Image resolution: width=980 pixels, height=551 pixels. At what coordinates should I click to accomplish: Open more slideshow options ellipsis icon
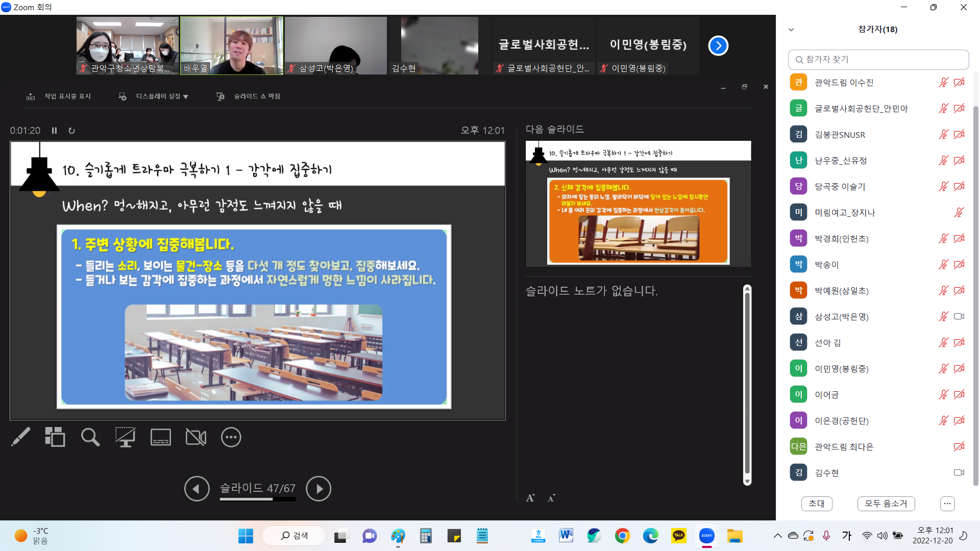(231, 437)
